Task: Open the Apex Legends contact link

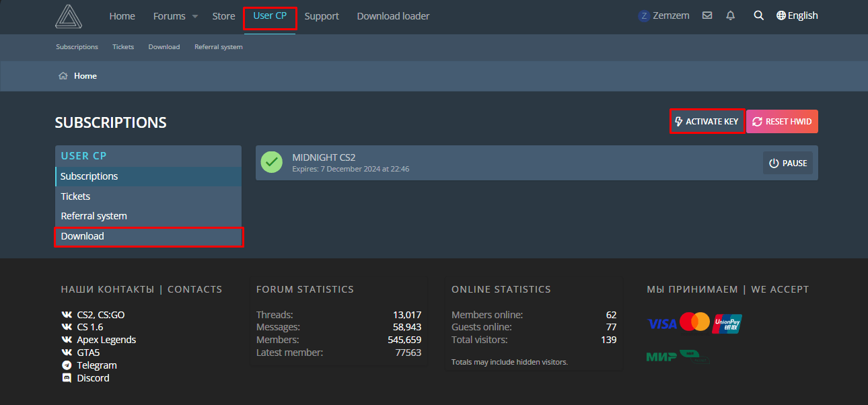Action: click(x=106, y=340)
